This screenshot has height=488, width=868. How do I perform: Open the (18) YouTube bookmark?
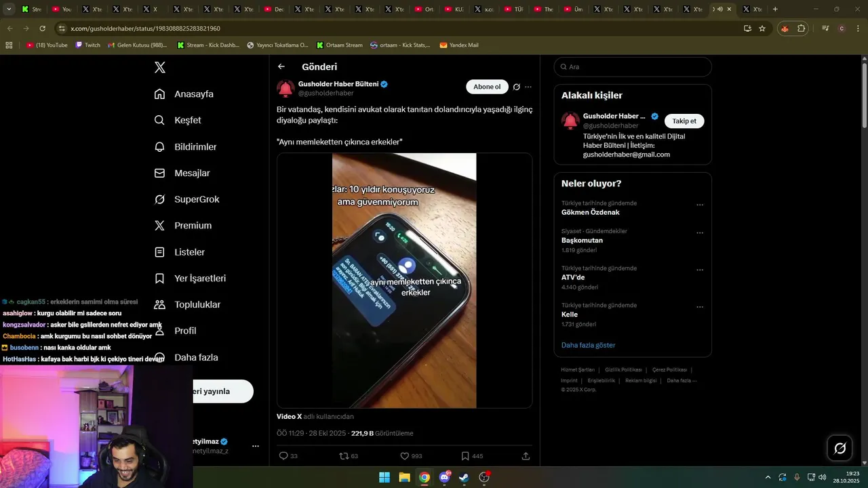point(47,45)
